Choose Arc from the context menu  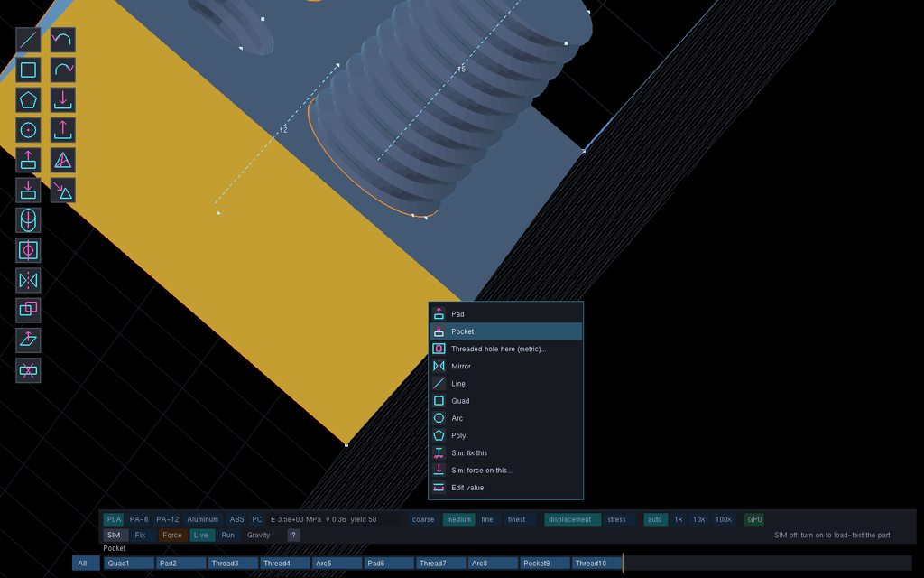click(x=505, y=418)
